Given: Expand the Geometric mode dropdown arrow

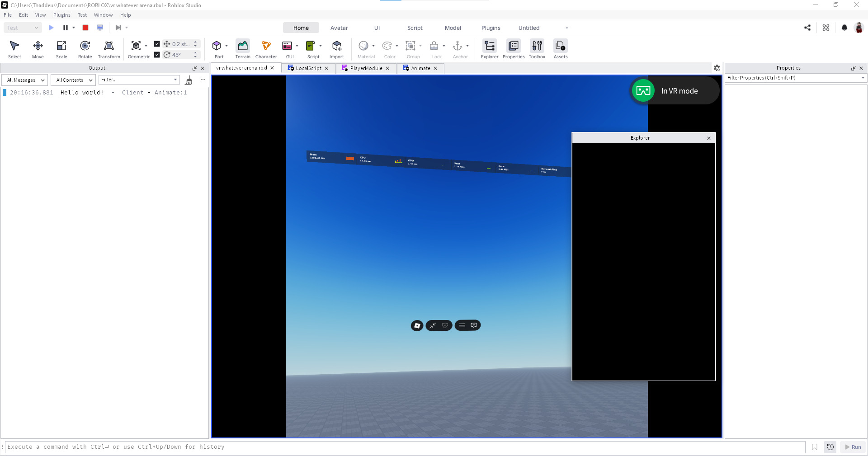Looking at the screenshot, I should pyautogui.click(x=146, y=46).
